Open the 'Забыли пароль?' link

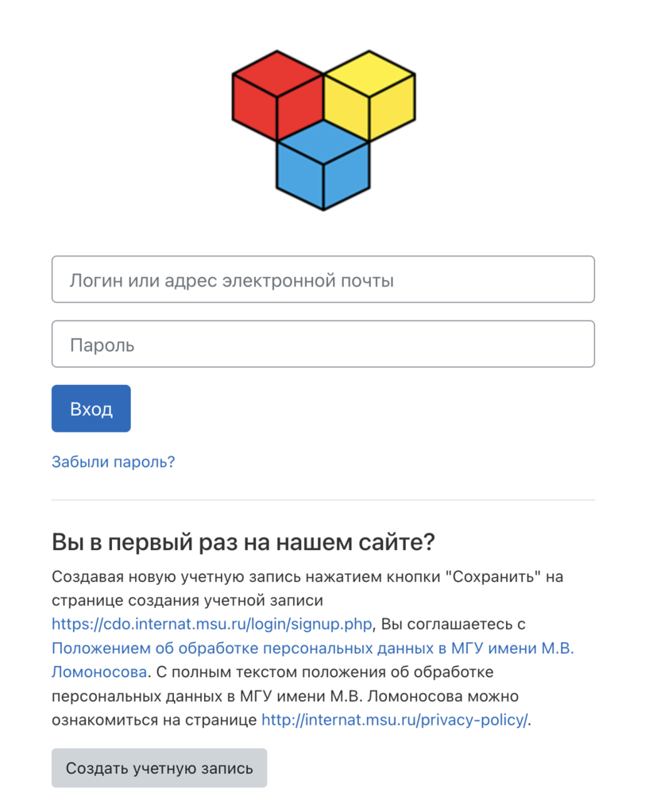point(113,462)
